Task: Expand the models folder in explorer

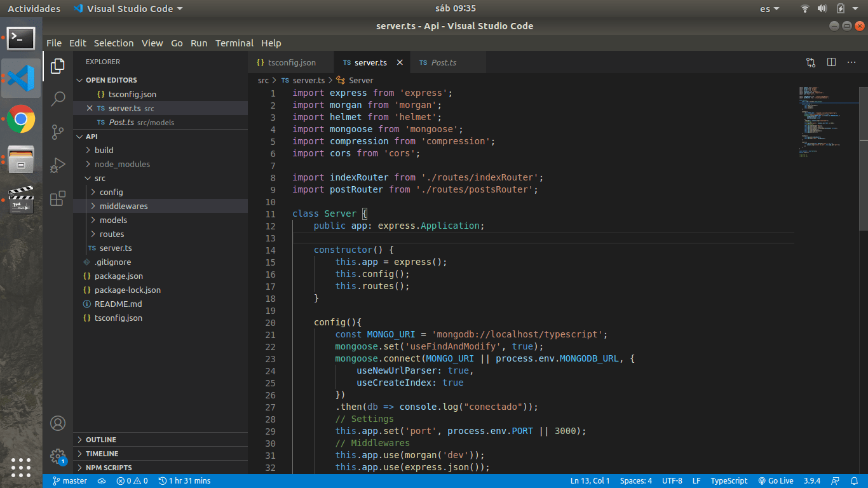Action: pos(113,220)
